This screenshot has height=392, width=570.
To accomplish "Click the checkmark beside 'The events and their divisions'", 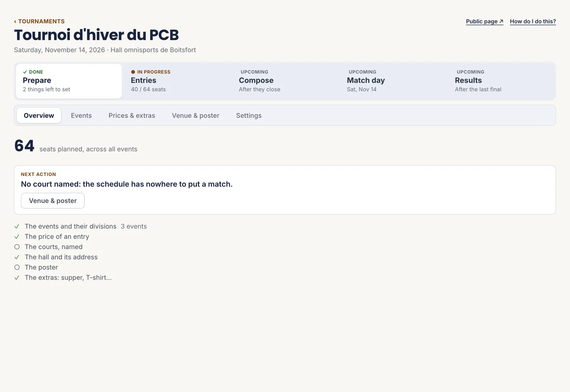I will pos(17,226).
